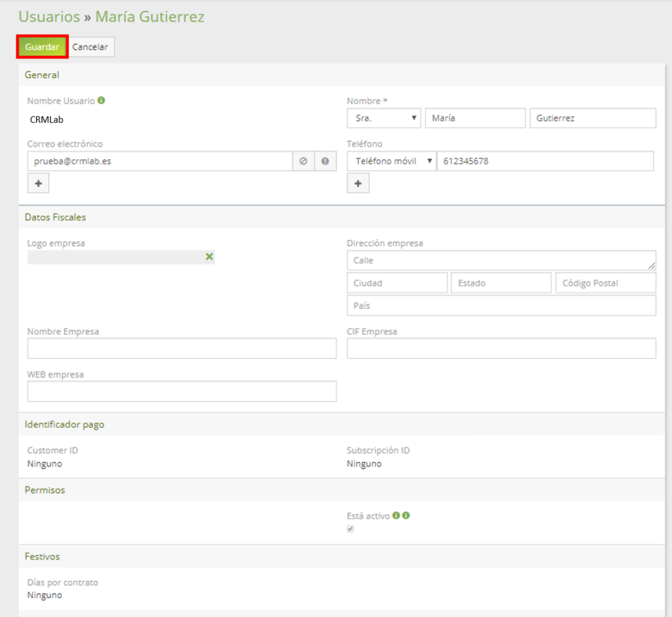Click last name field containing Gutierrez

point(593,118)
